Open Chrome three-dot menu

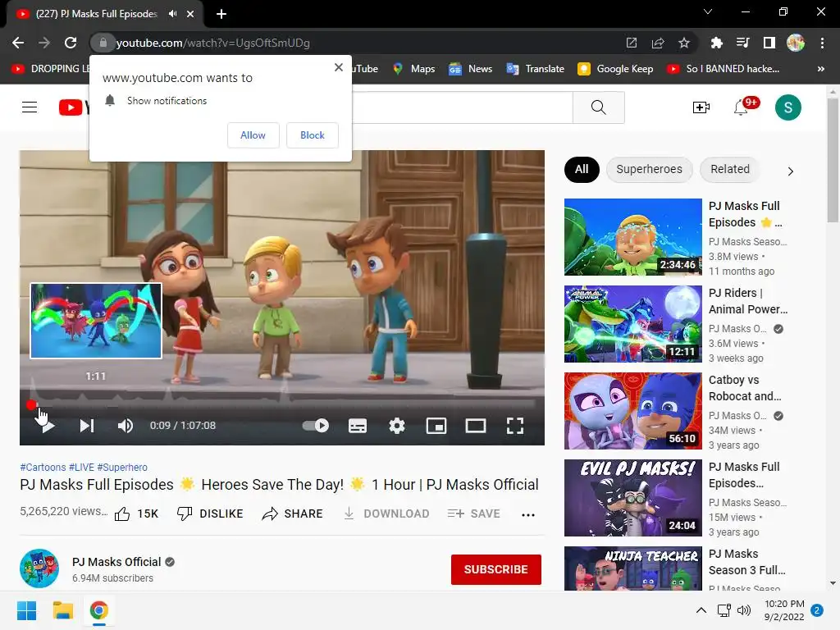pos(822,43)
